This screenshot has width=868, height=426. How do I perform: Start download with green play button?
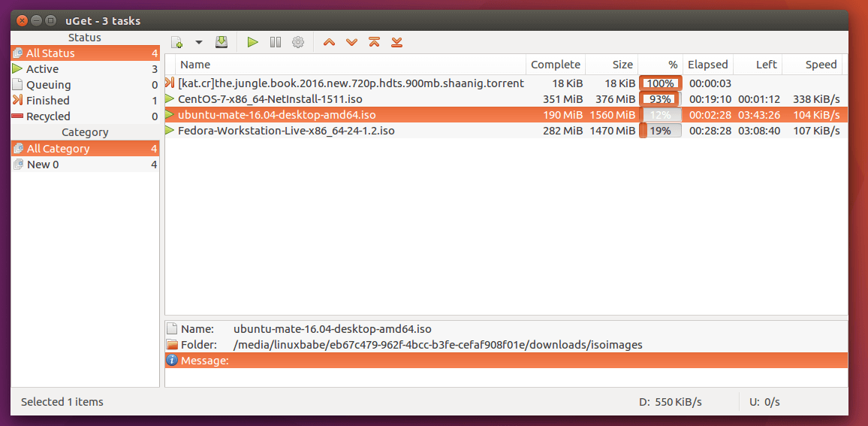point(253,42)
